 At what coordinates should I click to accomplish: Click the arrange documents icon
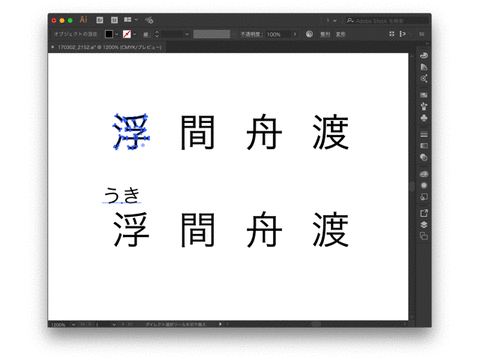tap(128, 20)
